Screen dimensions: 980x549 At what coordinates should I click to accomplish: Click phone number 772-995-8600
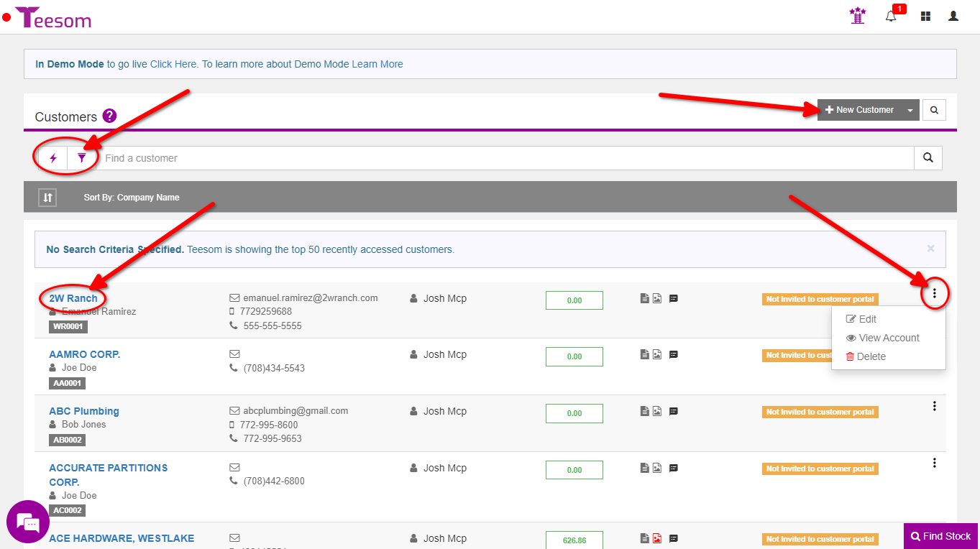point(270,425)
